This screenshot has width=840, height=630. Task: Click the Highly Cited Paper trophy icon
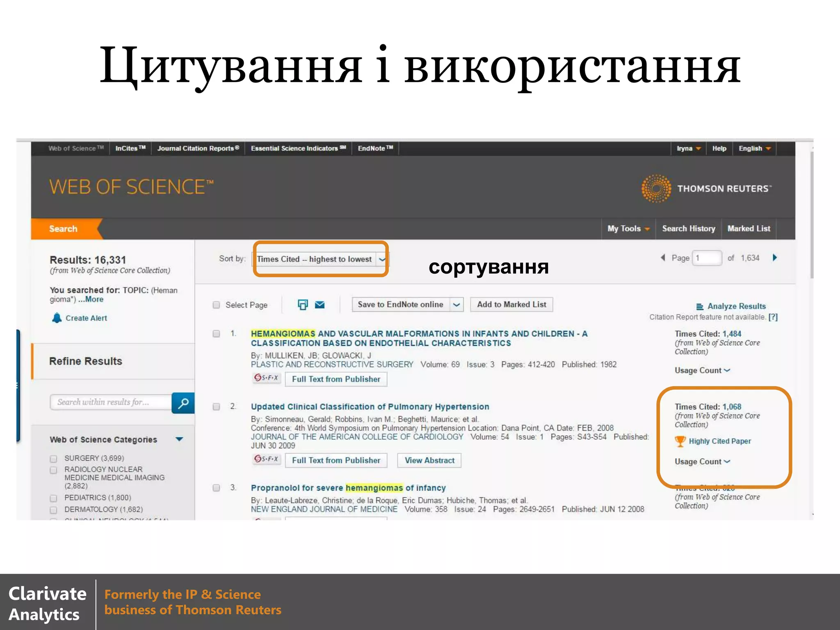tap(680, 441)
